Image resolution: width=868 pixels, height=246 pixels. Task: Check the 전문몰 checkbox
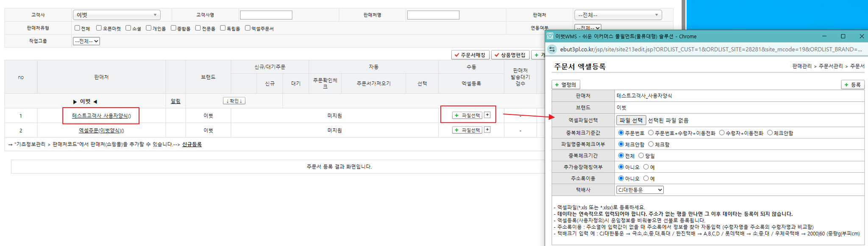coord(198,28)
